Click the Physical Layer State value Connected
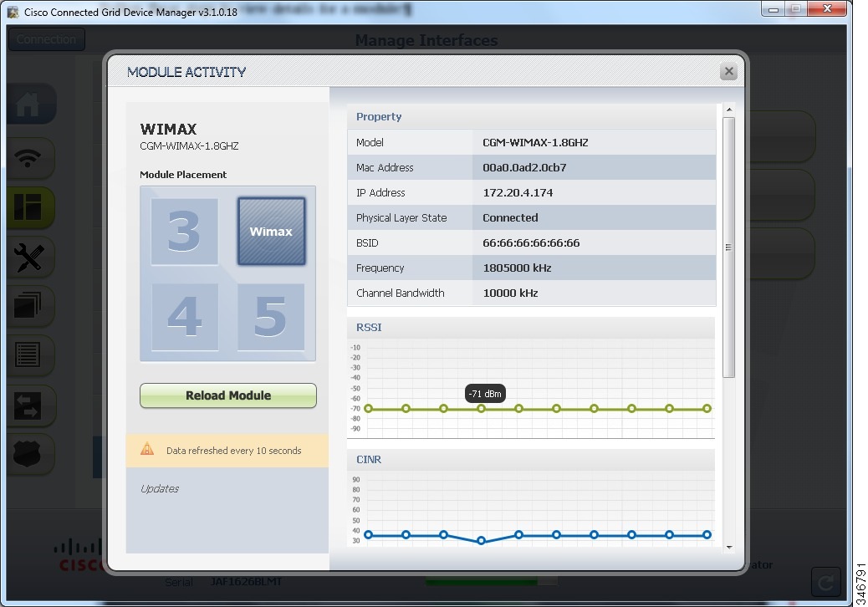The width and height of the screenshot is (868, 607). tap(510, 218)
